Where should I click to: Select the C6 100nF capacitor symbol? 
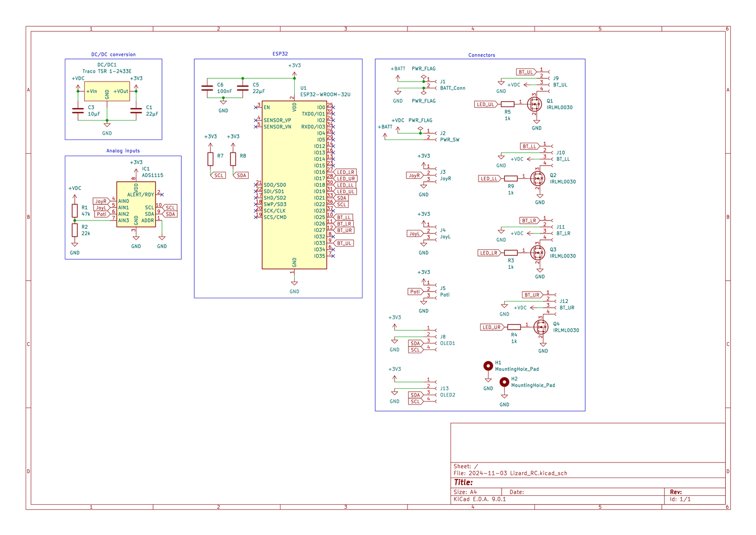click(207, 88)
